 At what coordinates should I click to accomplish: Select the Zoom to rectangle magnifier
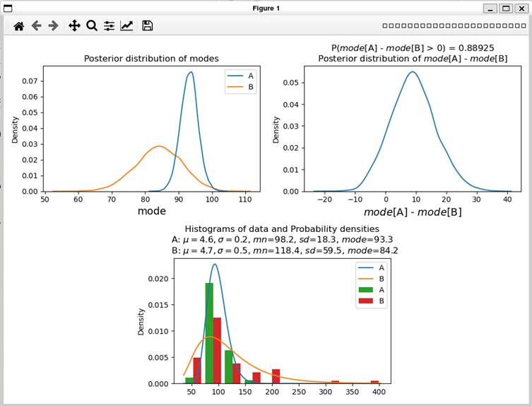point(91,25)
